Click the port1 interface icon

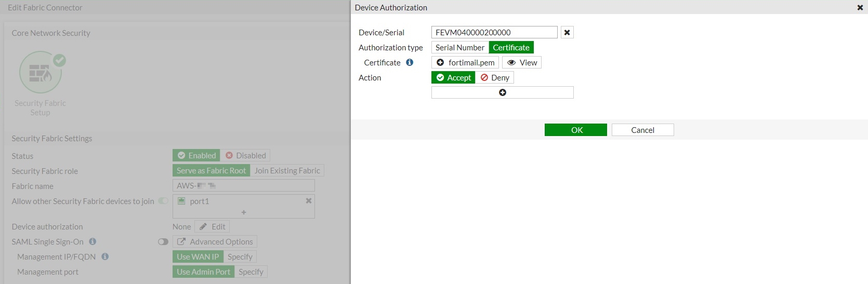pyautogui.click(x=181, y=201)
